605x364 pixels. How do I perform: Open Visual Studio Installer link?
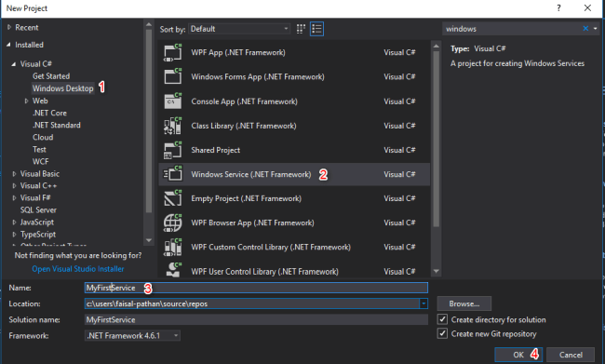tap(78, 269)
